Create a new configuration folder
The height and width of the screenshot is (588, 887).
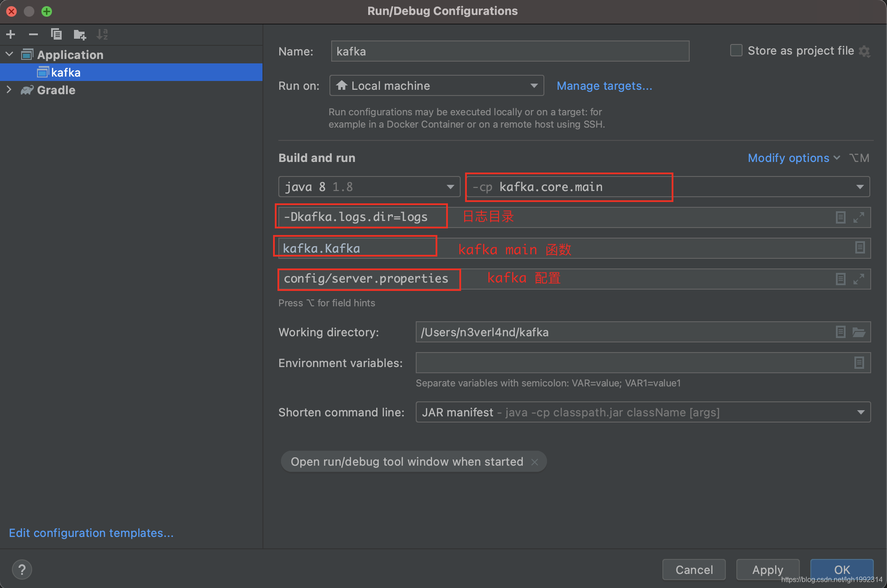coord(80,34)
